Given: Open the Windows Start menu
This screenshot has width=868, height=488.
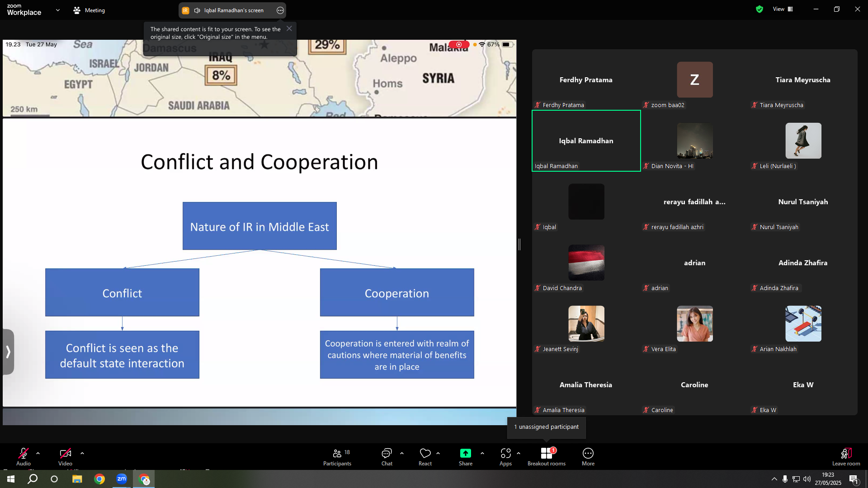Looking at the screenshot, I should click(x=11, y=479).
